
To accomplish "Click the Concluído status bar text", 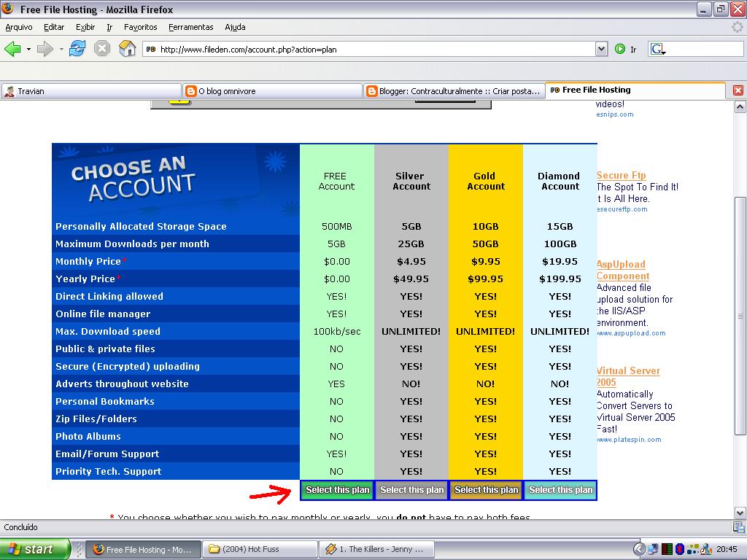I will [x=20, y=527].
